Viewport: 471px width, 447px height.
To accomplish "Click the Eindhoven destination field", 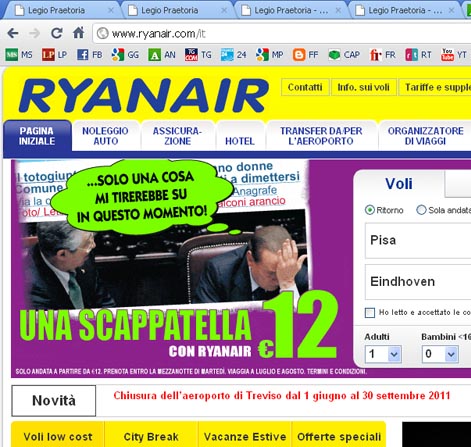I will 418,282.
